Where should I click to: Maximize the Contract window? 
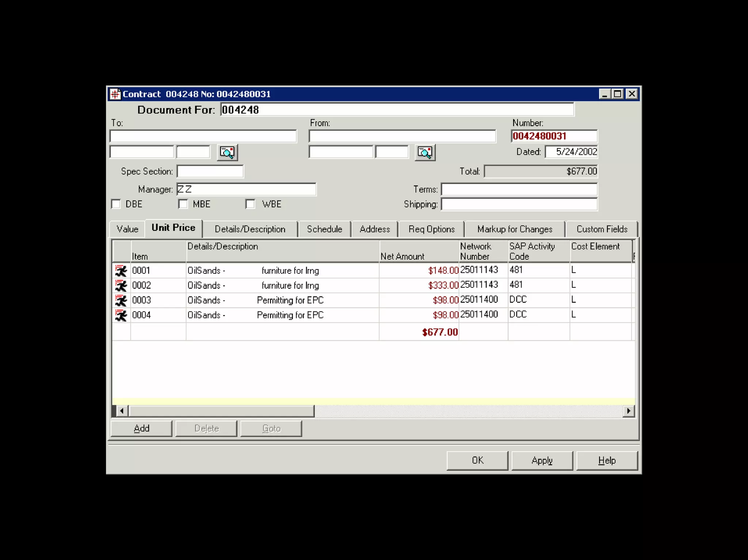(x=618, y=94)
